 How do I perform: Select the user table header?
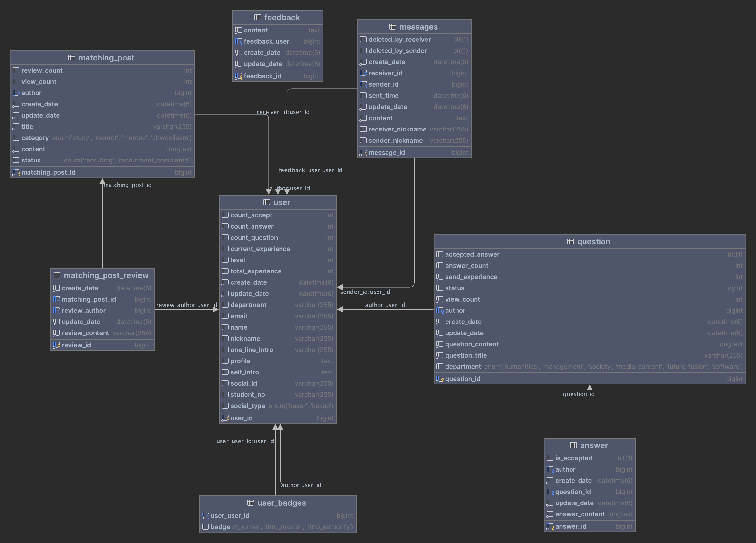pyautogui.click(x=278, y=202)
